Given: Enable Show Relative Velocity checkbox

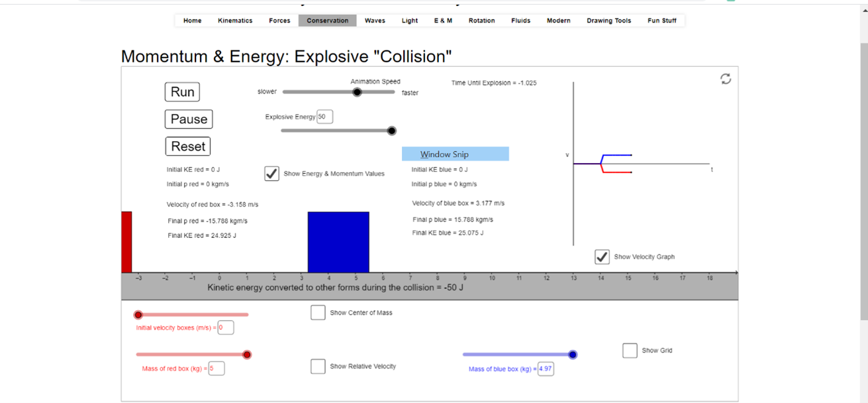Looking at the screenshot, I should point(318,366).
